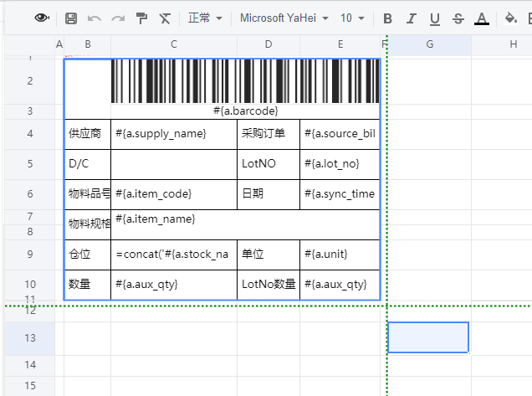Screen dimensions: 532x396
Task: Toggle underline formatting
Action: (435, 19)
